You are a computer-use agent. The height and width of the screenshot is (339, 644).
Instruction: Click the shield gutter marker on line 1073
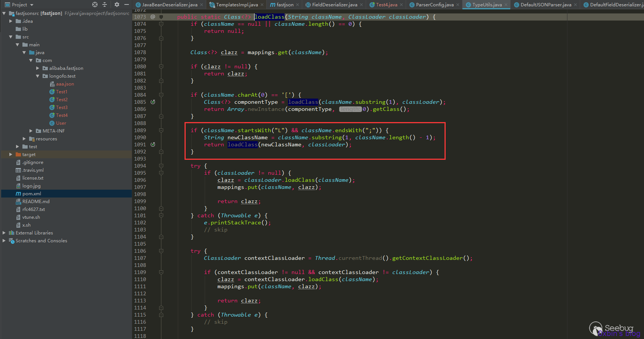[161, 17]
